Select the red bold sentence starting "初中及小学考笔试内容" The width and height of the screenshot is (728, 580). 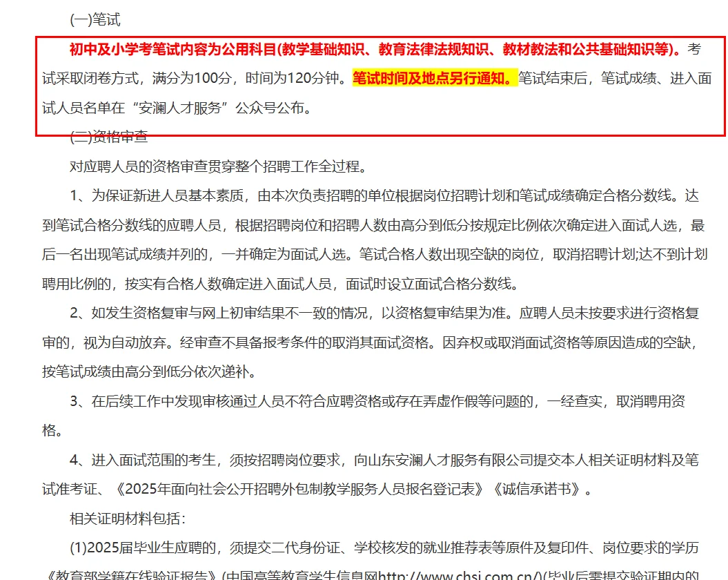375,49
